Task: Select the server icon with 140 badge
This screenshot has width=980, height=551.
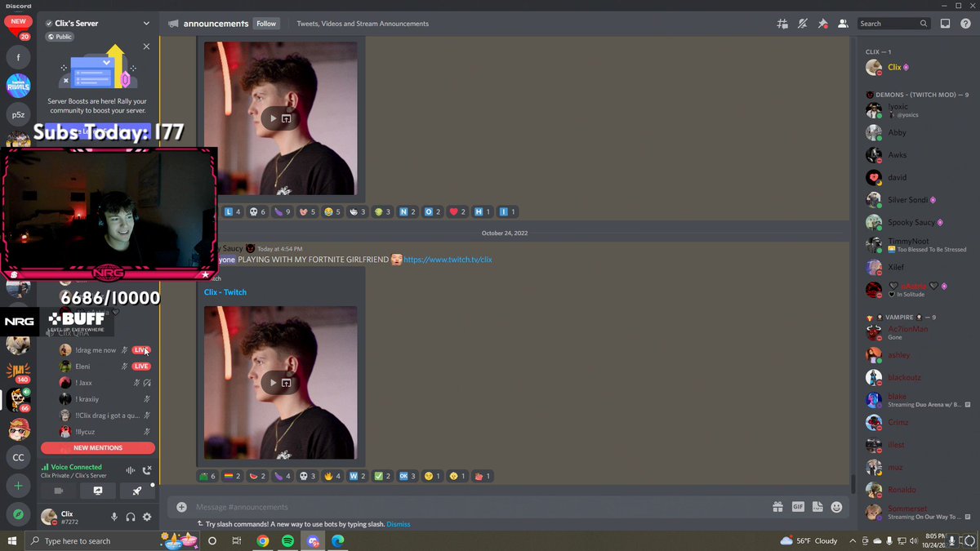Action: 18,371
